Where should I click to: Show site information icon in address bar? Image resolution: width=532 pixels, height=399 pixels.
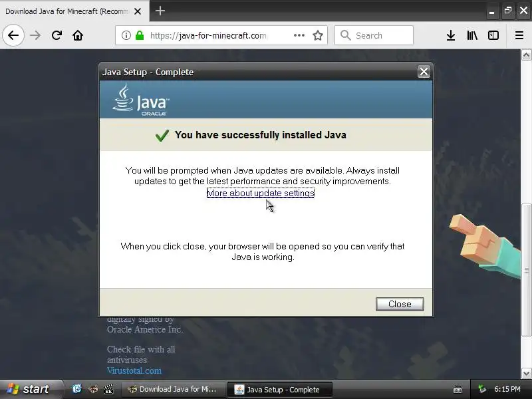coord(126,35)
